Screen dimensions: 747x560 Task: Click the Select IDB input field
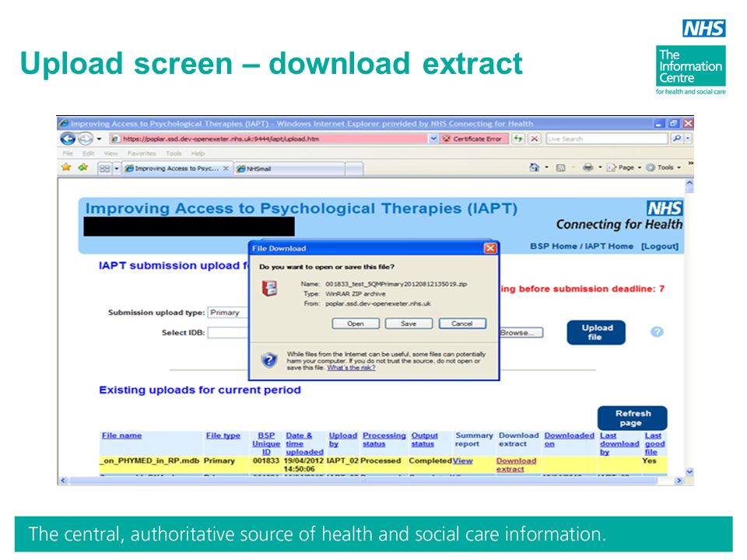point(228,332)
